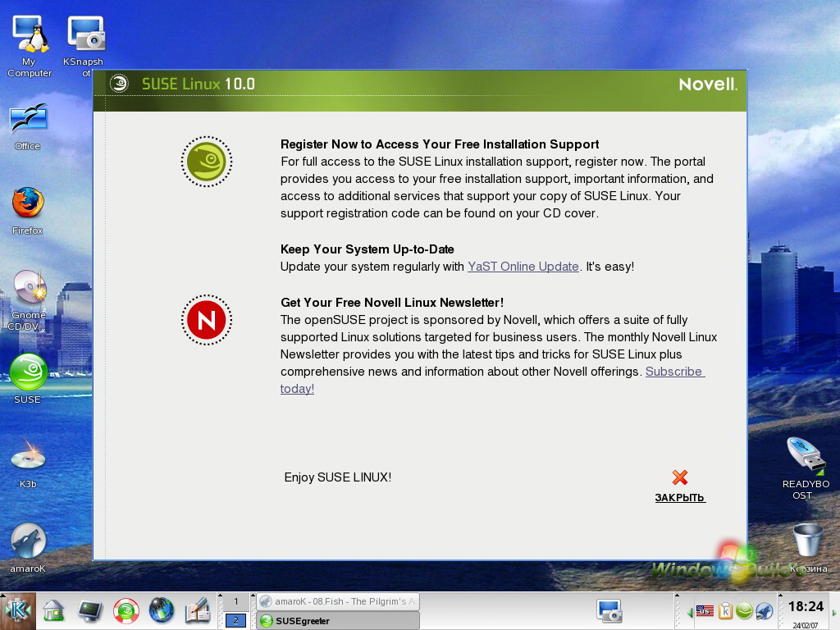Activate the amaroK window in the taskbar
Screen dimensions: 840x630
pyautogui.click(x=338, y=601)
